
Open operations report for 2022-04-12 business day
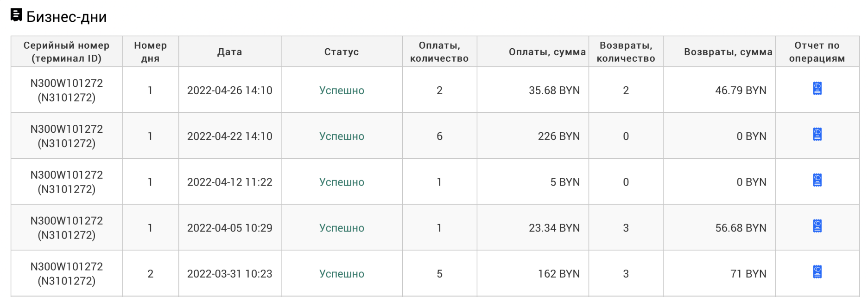click(817, 181)
